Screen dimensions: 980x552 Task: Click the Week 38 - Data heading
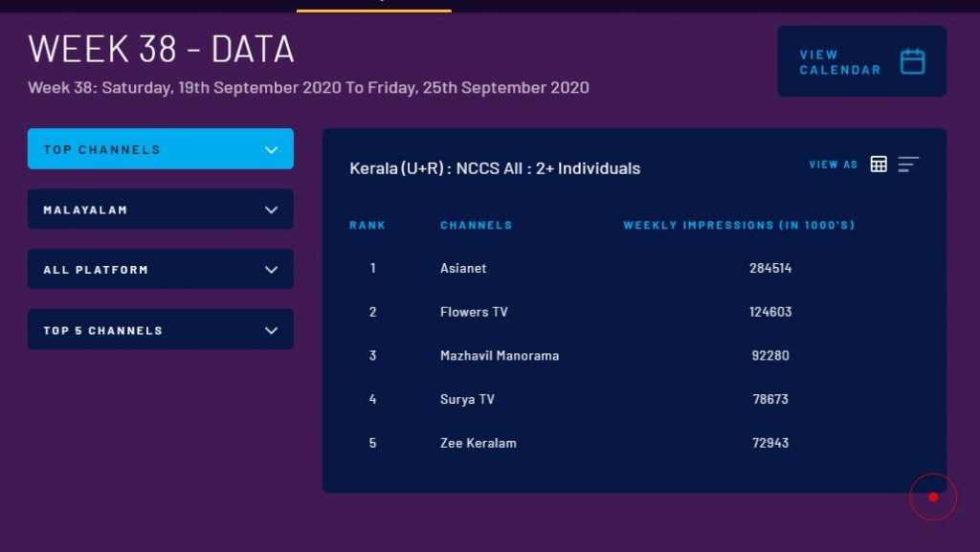pyautogui.click(x=161, y=49)
